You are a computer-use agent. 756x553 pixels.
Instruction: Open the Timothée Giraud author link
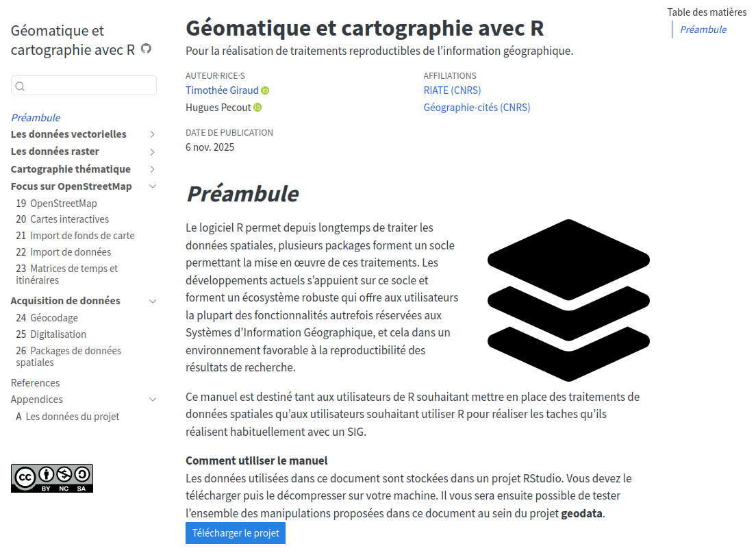[x=222, y=90]
